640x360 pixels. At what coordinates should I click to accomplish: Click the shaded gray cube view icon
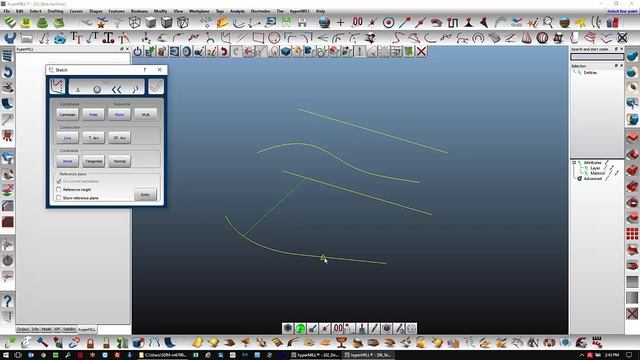(151, 22)
